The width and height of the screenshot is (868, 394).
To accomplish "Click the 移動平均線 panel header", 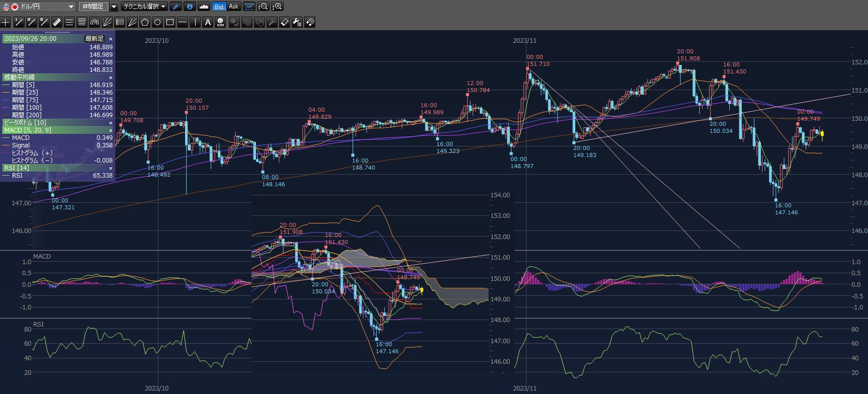I will [x=20, y=77].
